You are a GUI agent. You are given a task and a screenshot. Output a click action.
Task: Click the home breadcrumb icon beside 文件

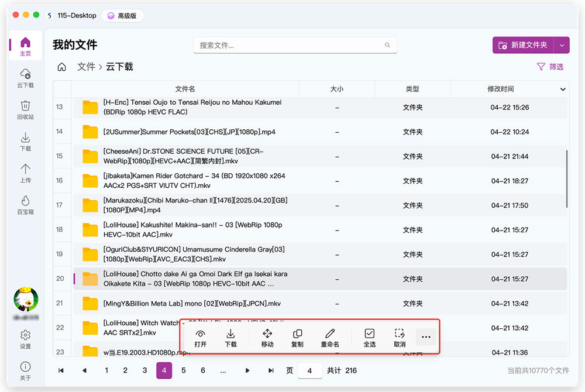[61, 67]
